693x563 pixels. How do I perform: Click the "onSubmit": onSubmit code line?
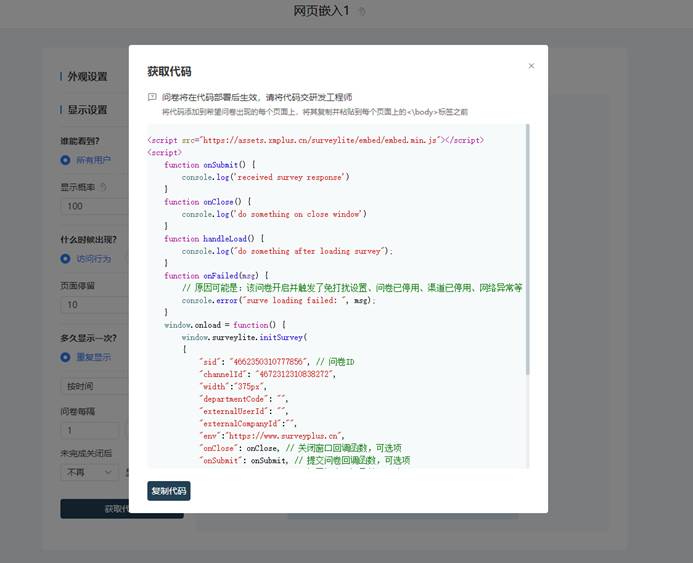tap(305, 460)
